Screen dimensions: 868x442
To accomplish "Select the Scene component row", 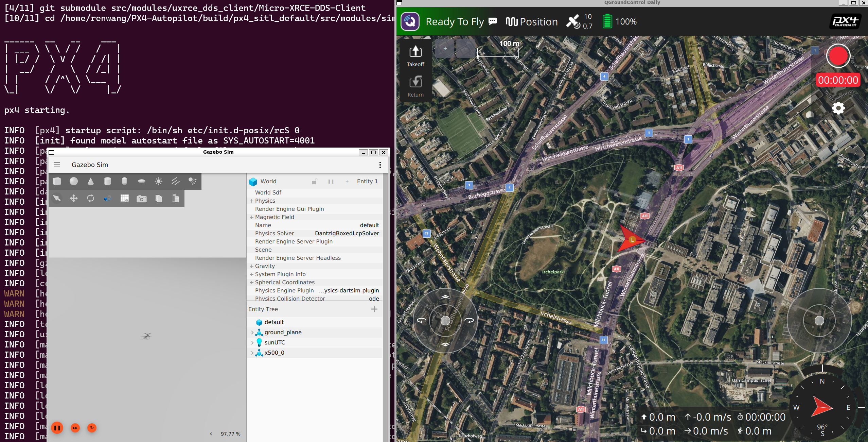I will coord(315,250).
